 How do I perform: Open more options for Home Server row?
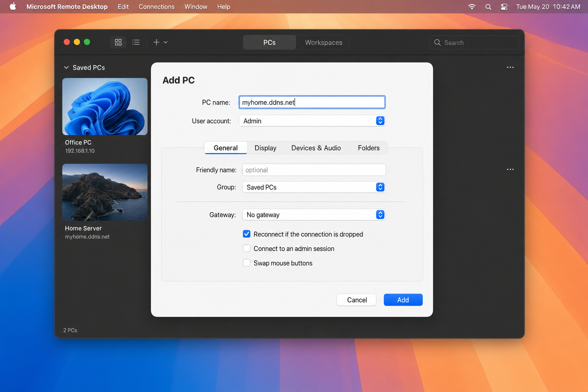point(510,169)
